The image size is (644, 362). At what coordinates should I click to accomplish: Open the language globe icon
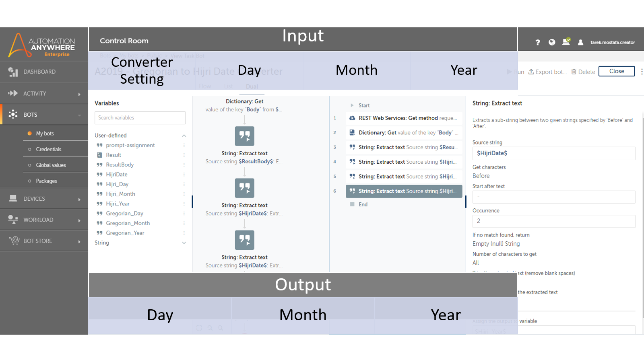point(552,42)
